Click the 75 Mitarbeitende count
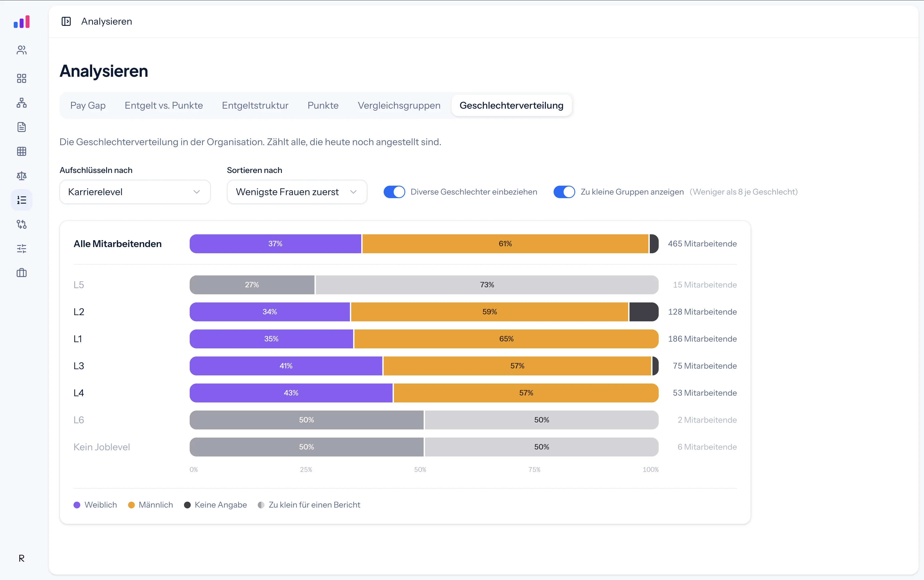This screenshot has width=924, height=580. click(705, 366)
